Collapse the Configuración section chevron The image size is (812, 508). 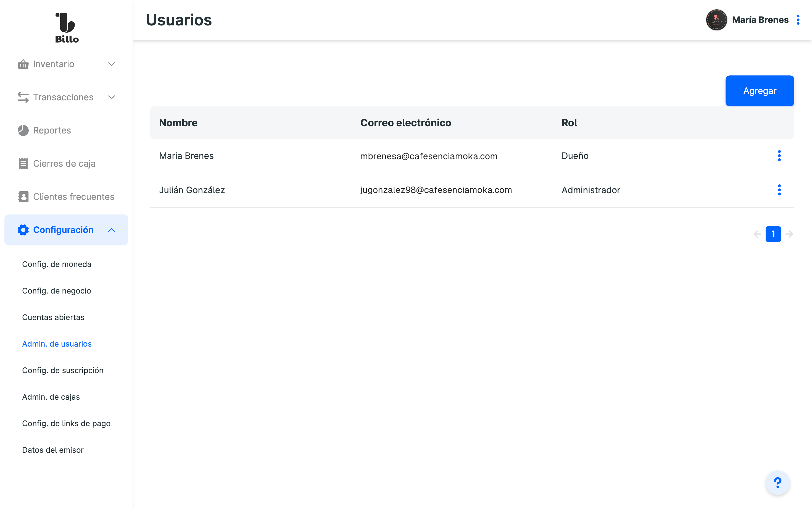112,230
